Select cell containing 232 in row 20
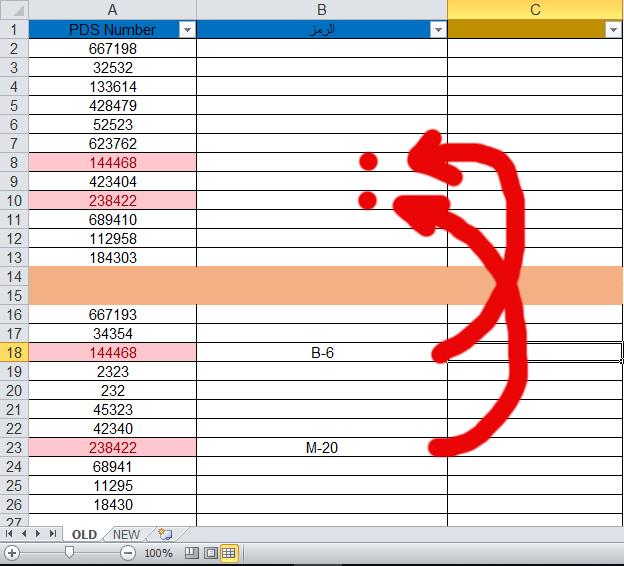Image resolution: width=624 pixels, height=566 pixels. click(113, 391)
